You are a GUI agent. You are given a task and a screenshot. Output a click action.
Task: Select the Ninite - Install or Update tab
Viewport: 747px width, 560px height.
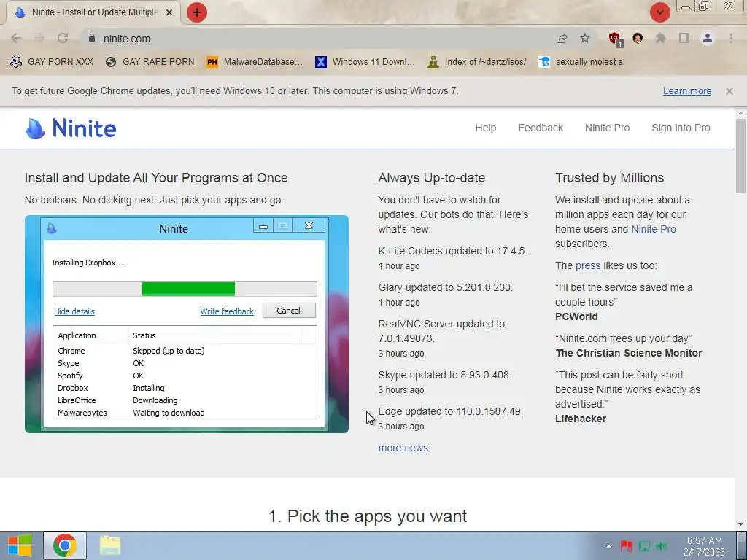[x=94, y=12]
